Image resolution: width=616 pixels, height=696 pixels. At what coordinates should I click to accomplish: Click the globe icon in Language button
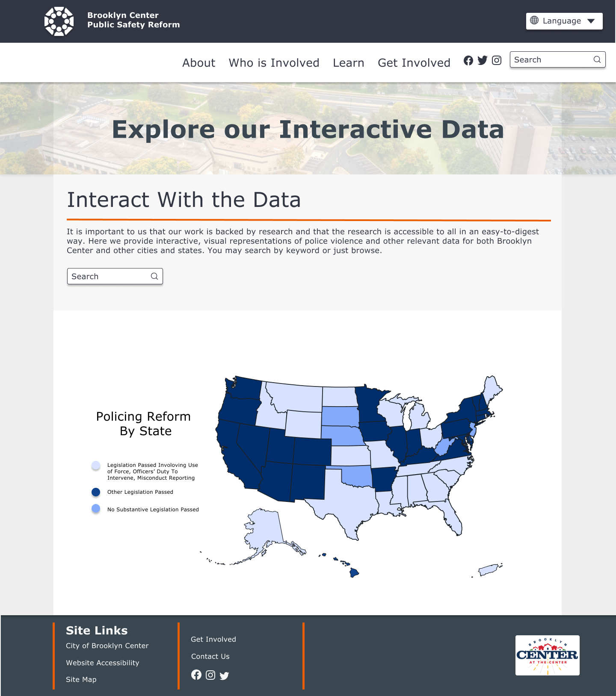[534, 21]
